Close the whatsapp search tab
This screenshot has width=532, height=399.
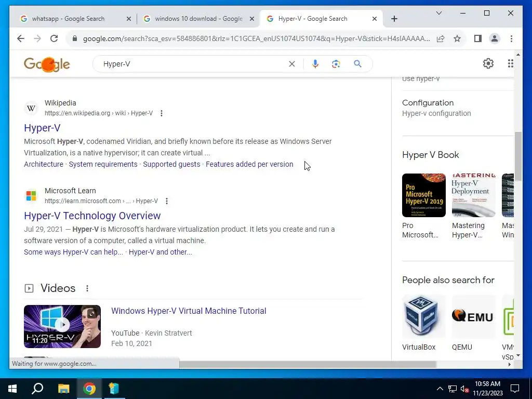[x=129, y=19]
